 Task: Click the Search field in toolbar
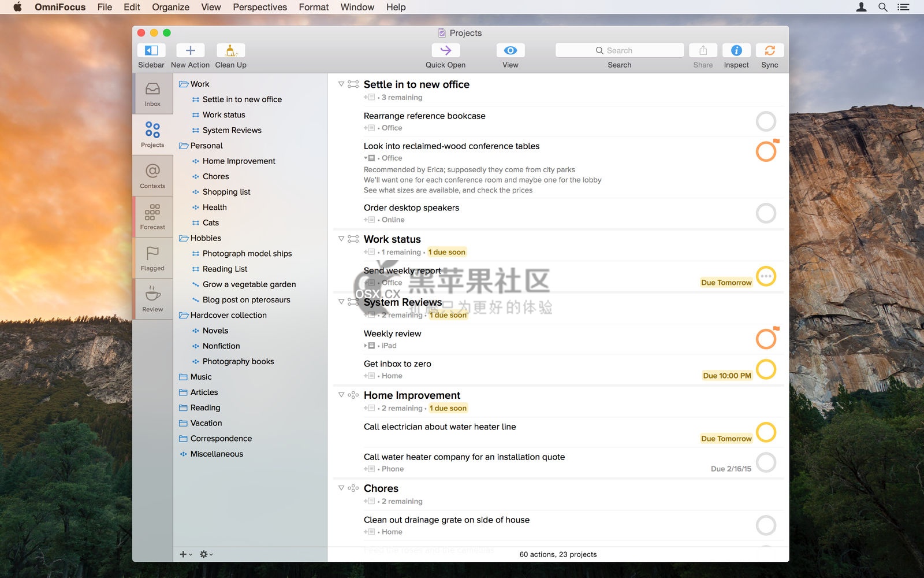(620, 50)
